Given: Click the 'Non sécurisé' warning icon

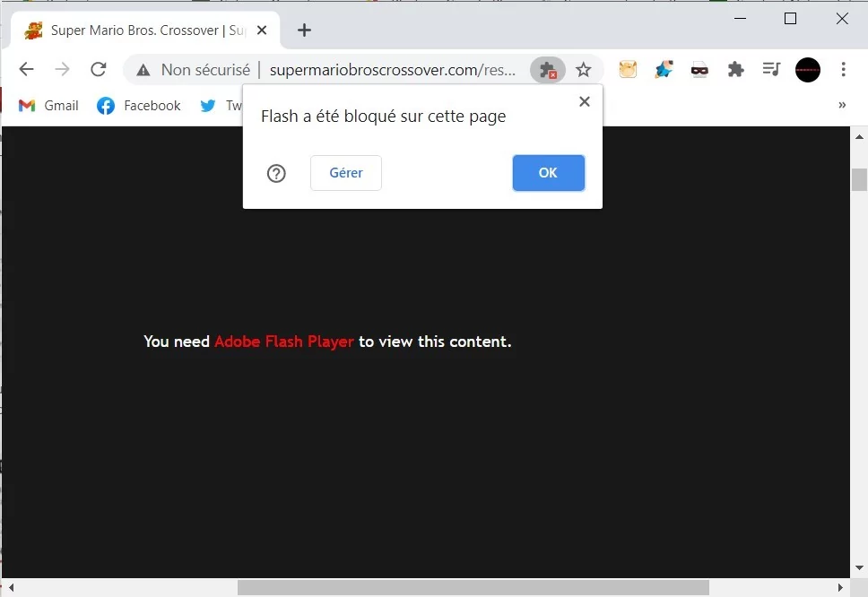Looking at the screenshot, I should (143, 70).
